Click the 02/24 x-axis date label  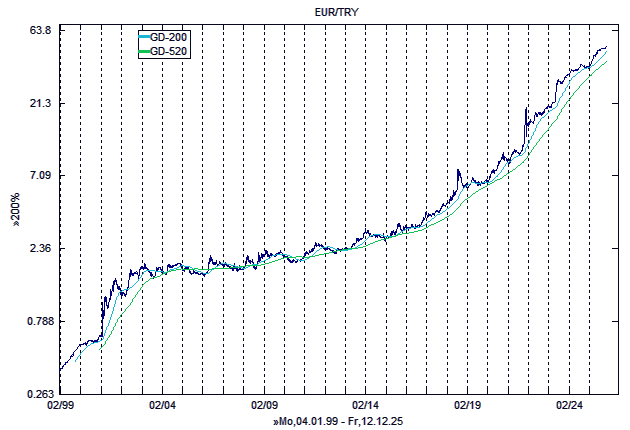pos(569,407)
